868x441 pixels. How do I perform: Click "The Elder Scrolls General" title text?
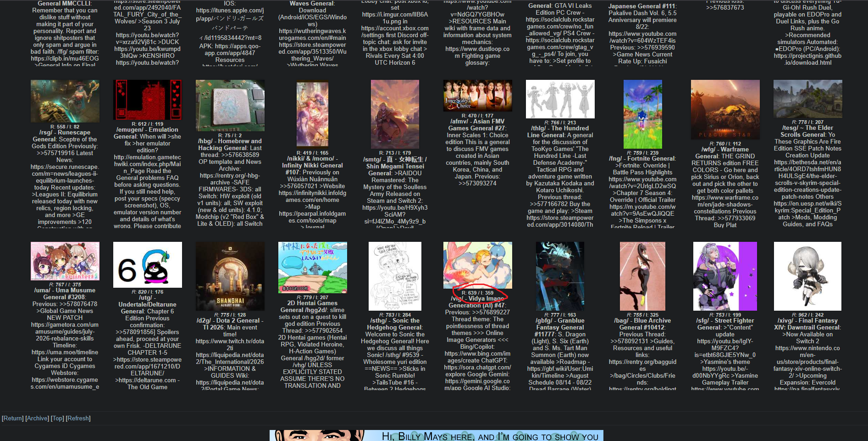(x=807, y=131)
